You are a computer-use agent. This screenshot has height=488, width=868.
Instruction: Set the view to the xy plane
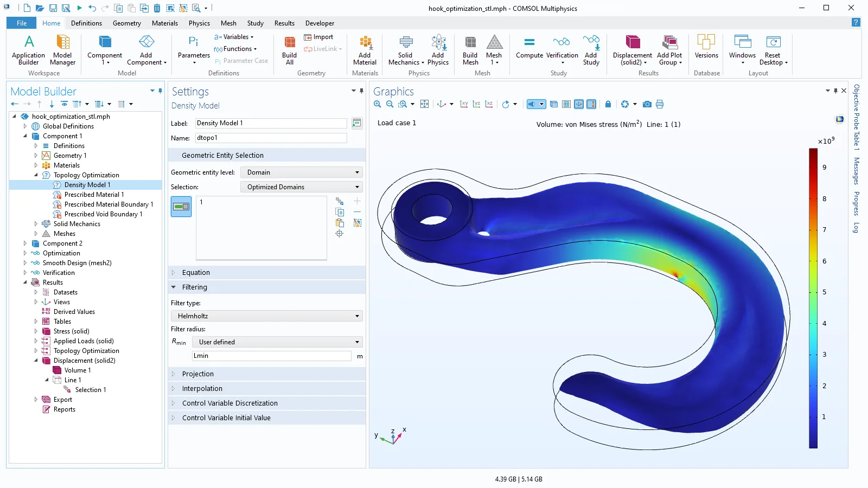pyautogui.click(x=464, y=104)
